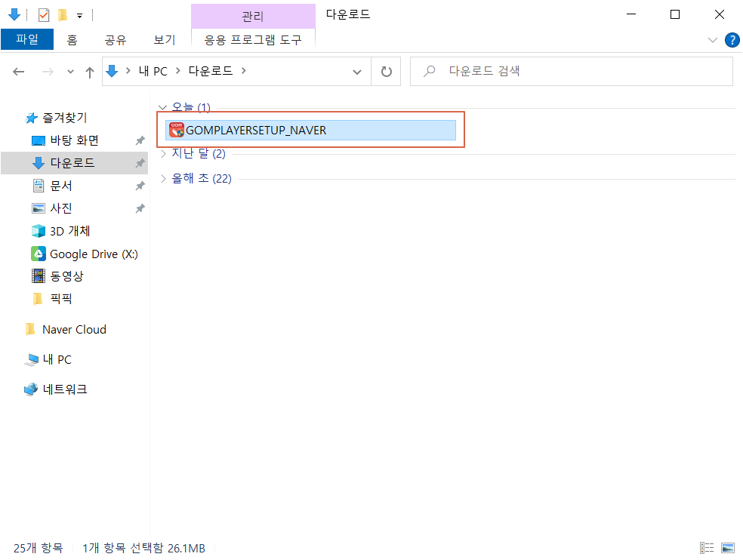Click the 다운로드 검색 search box

pyautogui.click(x=572, y=72)
